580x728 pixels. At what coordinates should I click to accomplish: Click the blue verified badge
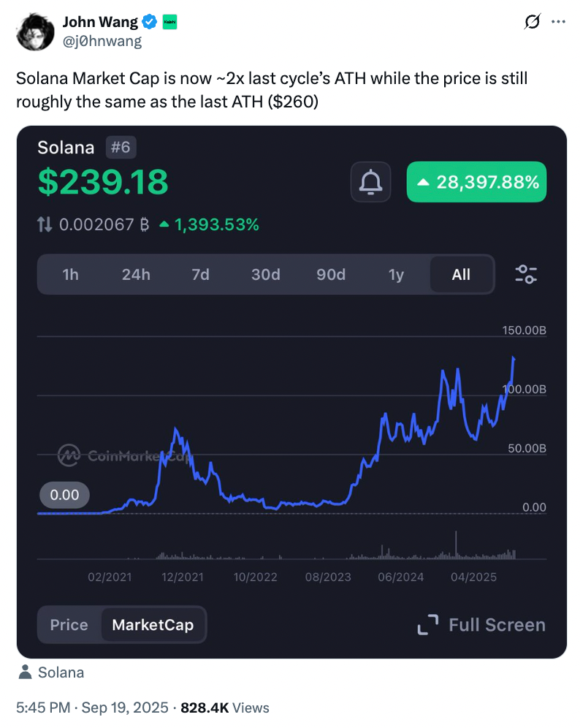pyautogui.click(x=150, y=22)
